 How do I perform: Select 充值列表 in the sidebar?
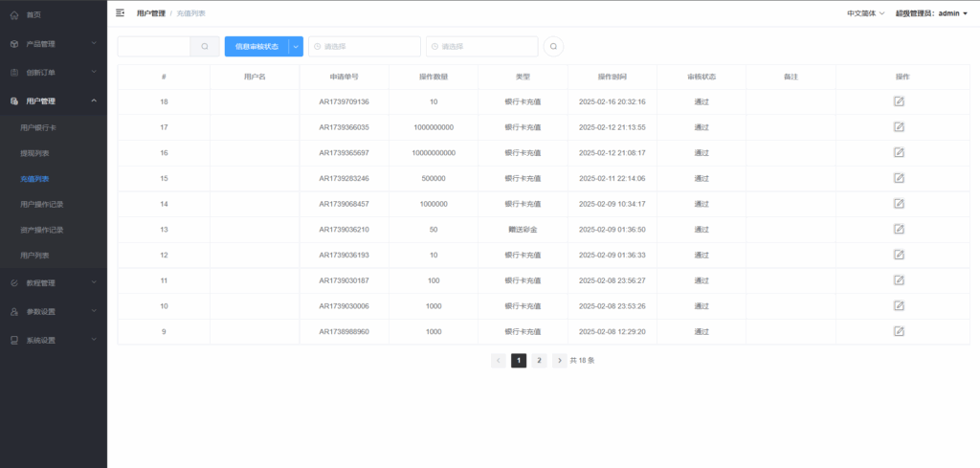point(35,179)
